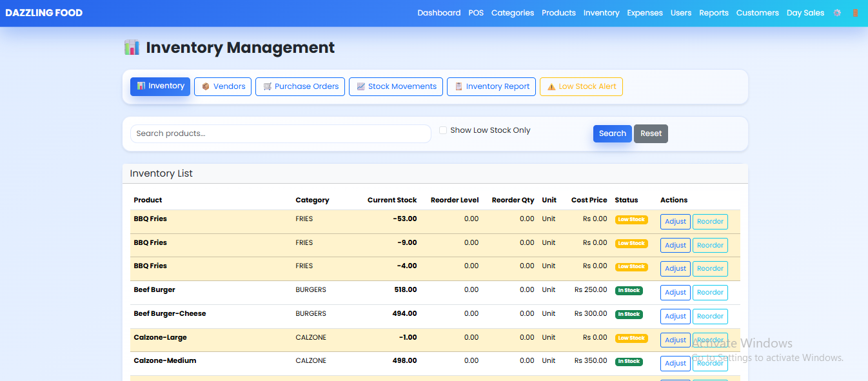Navigate to Products page
Viewport: 868px width, 381px height.
pos(558,13)
